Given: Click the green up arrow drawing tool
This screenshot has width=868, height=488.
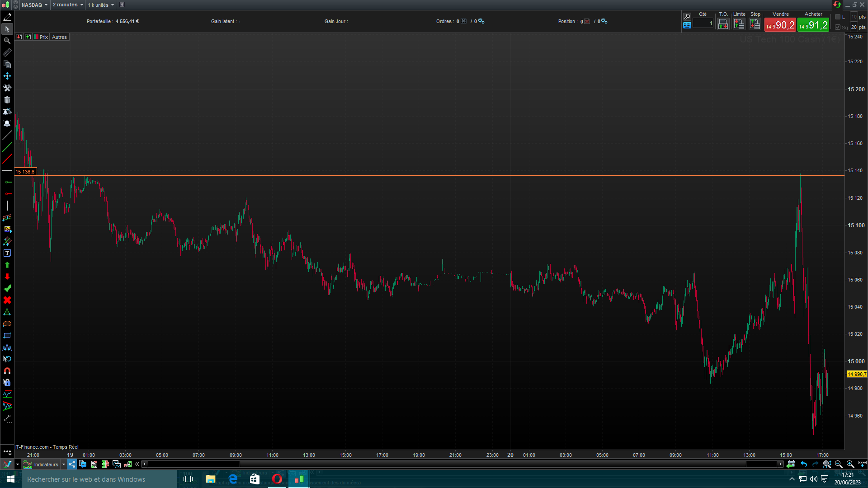Looking at the screenshot, I should click(7, 265).
